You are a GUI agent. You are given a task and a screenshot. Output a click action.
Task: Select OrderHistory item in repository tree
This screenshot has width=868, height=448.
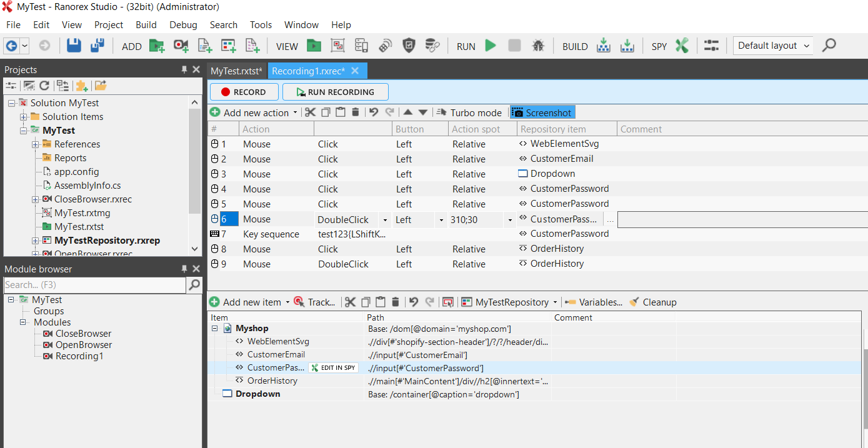point(272,381)
